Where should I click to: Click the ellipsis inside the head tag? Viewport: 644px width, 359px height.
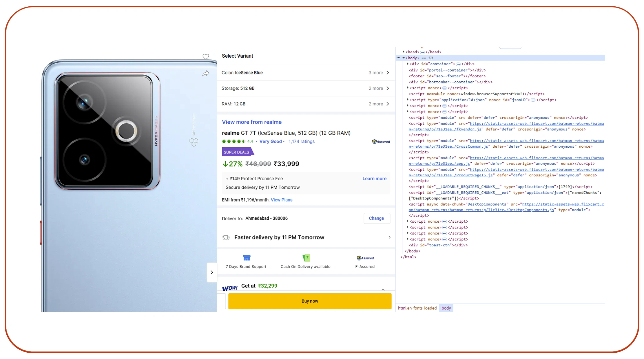point(422,52)
